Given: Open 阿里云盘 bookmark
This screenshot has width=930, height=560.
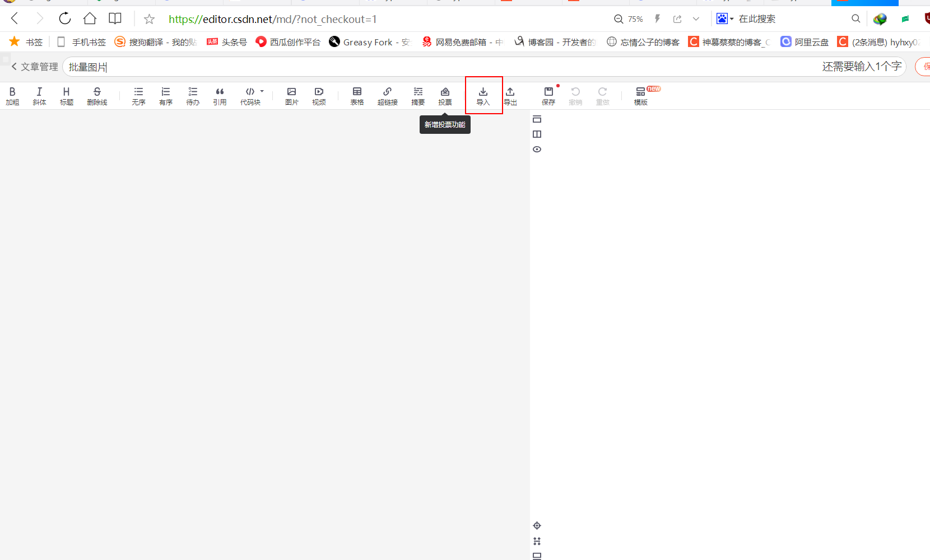Looking at the screenshot, I should pos(805,42).
